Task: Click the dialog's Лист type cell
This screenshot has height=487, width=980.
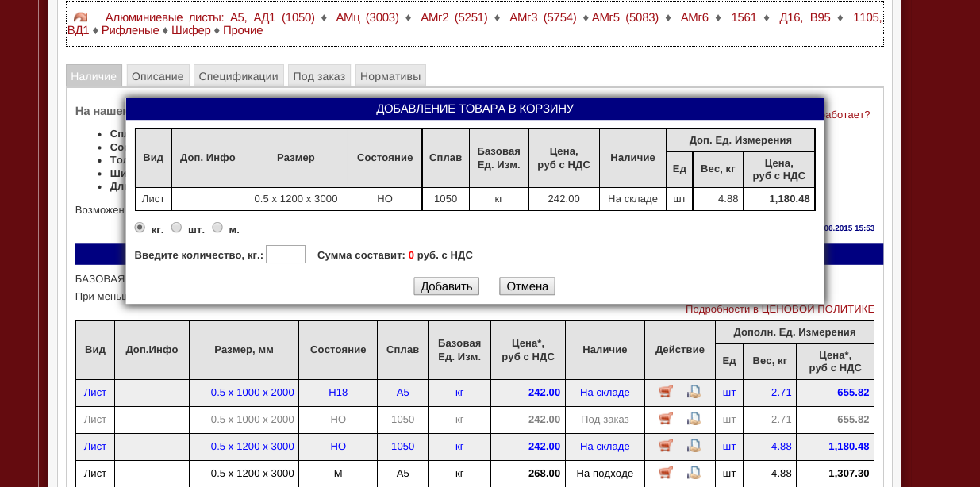Action: [153, 198]
